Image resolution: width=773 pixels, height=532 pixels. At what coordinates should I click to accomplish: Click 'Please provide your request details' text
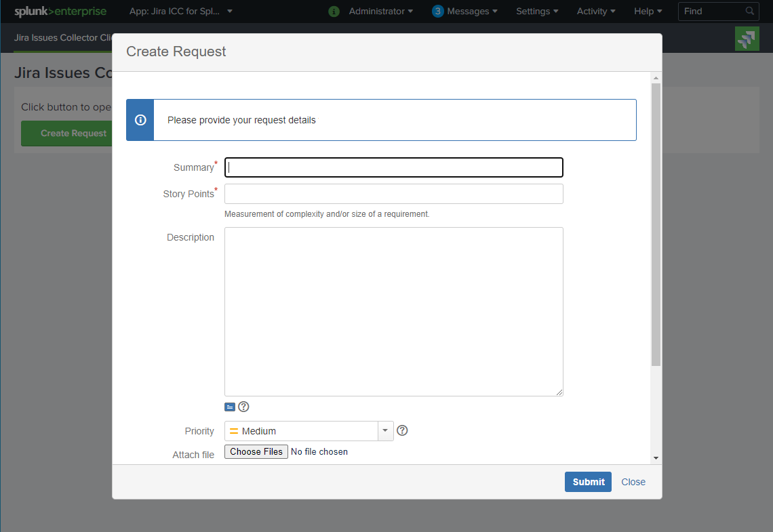click(x=241, y=120)
